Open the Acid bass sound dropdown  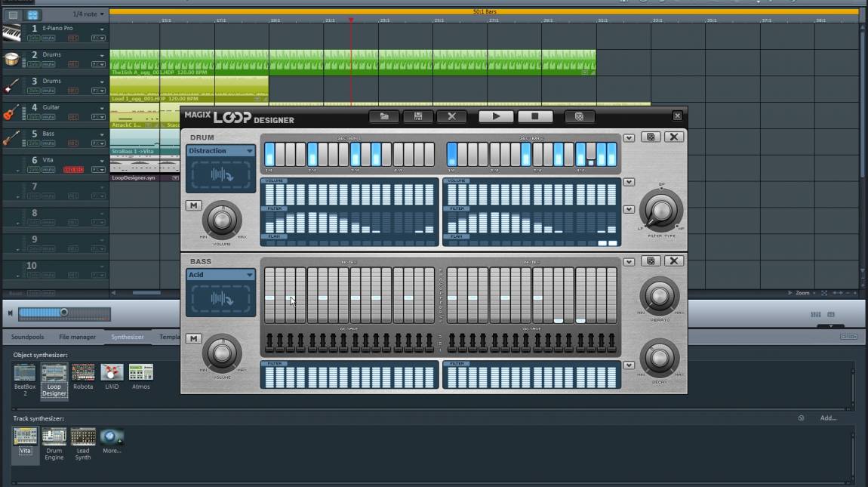(221, 275)
